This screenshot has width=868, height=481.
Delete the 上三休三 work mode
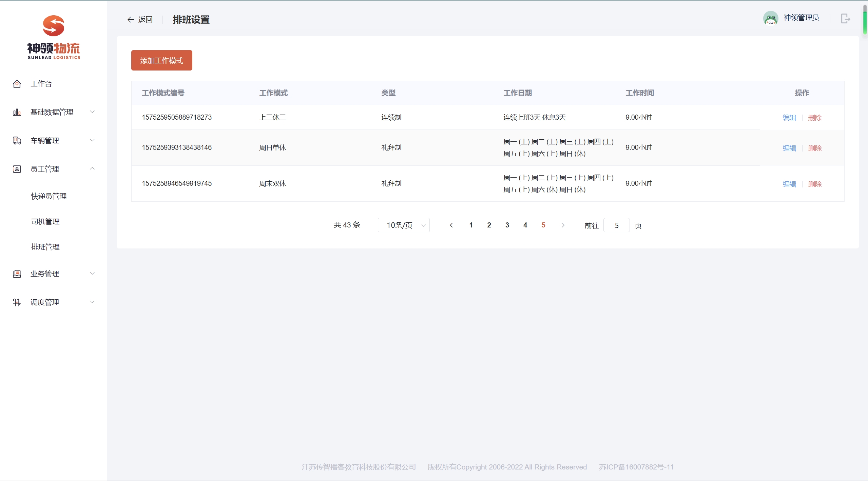pos(815,118)
